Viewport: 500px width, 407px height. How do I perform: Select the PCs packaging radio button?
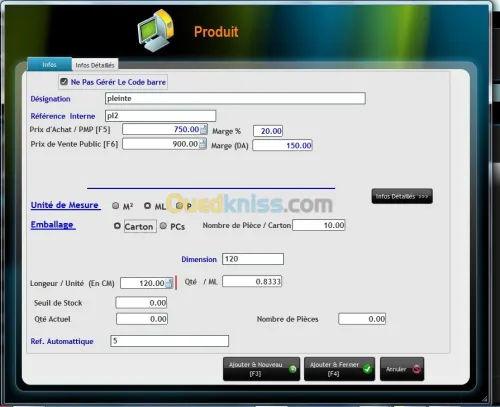[x=163, y=226]
